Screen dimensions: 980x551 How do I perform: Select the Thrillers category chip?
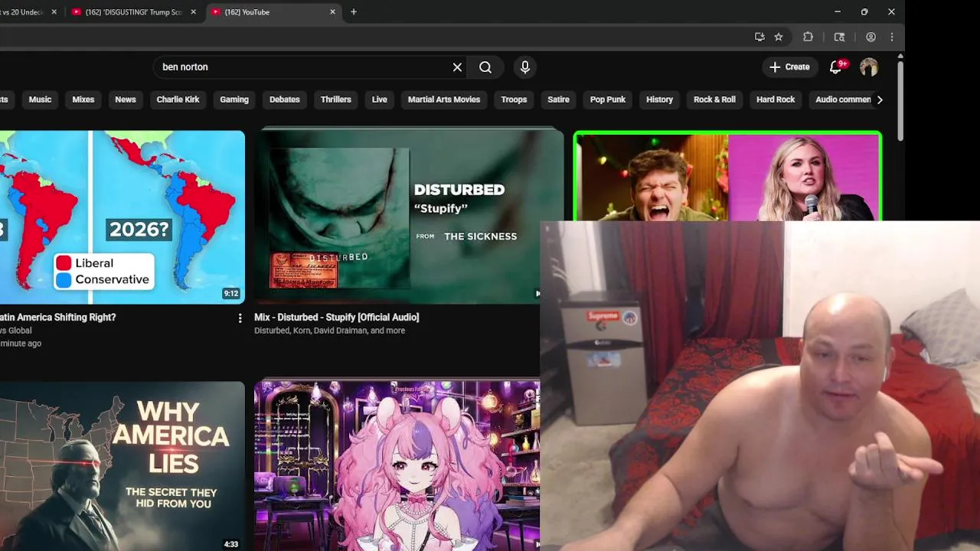pyautogui.click(x=335, y=99)
